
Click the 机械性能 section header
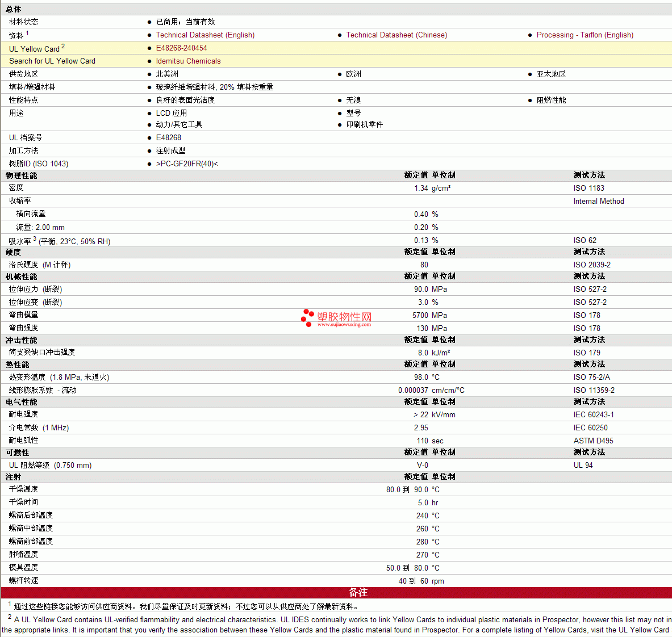22,277
